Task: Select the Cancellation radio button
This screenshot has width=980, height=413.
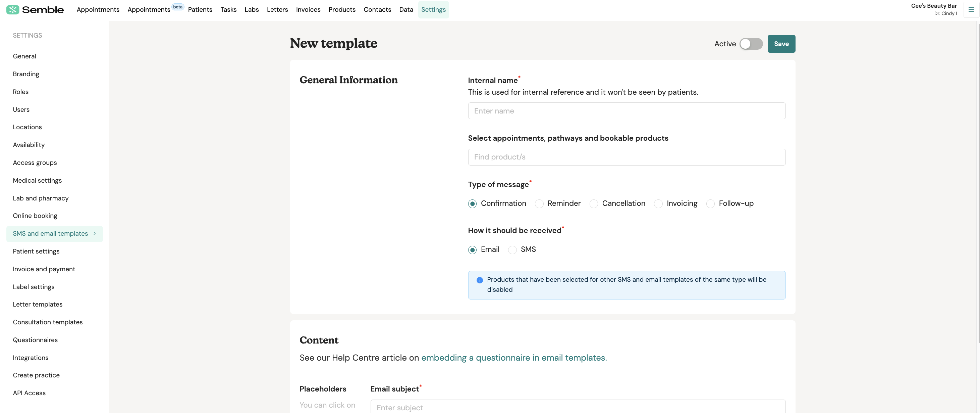Action: tap(594, 204)
